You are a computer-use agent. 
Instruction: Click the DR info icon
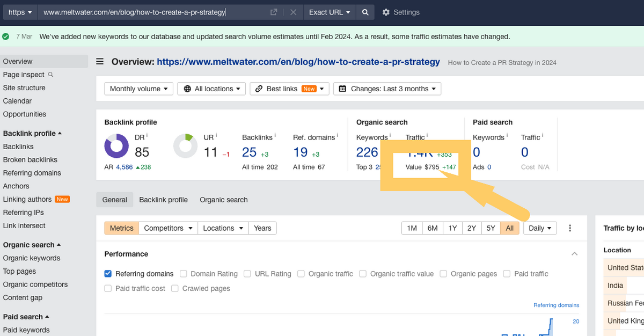[147, 136]
